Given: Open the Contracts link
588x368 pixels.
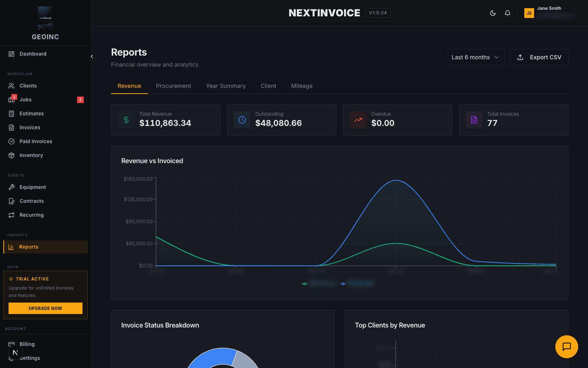Looking at the screenshot, I should pyautogui.click(x=45, y=201).
